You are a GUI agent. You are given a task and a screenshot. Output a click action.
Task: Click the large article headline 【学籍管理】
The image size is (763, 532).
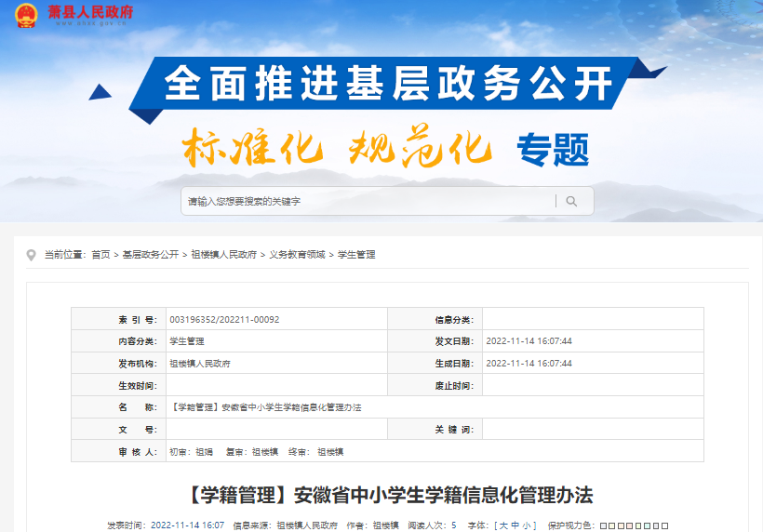(x=388, y=496)
